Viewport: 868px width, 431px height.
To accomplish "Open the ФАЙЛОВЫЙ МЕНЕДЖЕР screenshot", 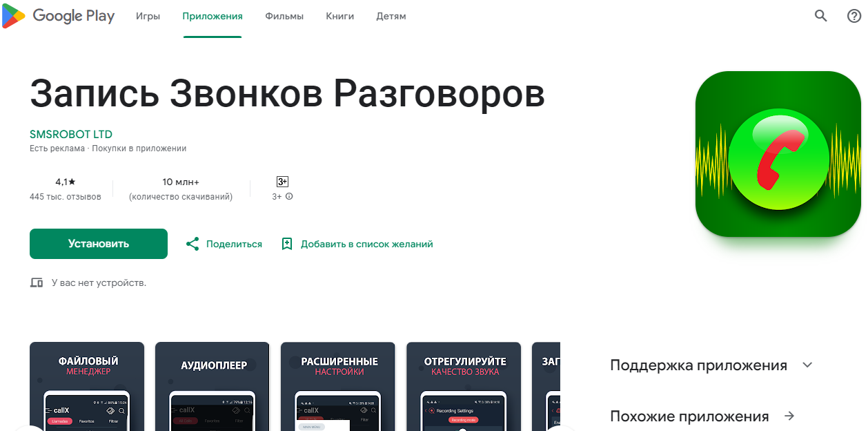I will [86, 387].
